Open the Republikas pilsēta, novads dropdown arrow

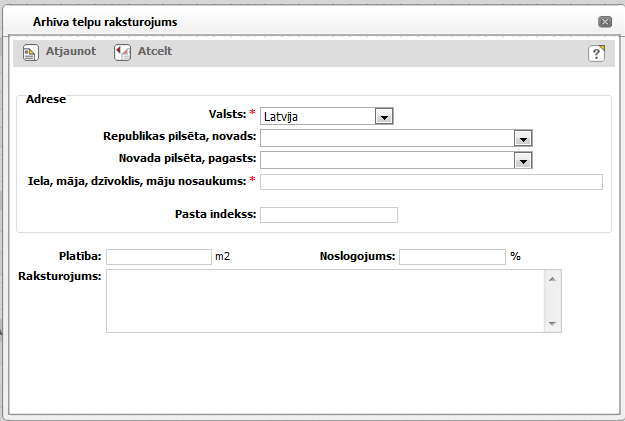(522, 138)
